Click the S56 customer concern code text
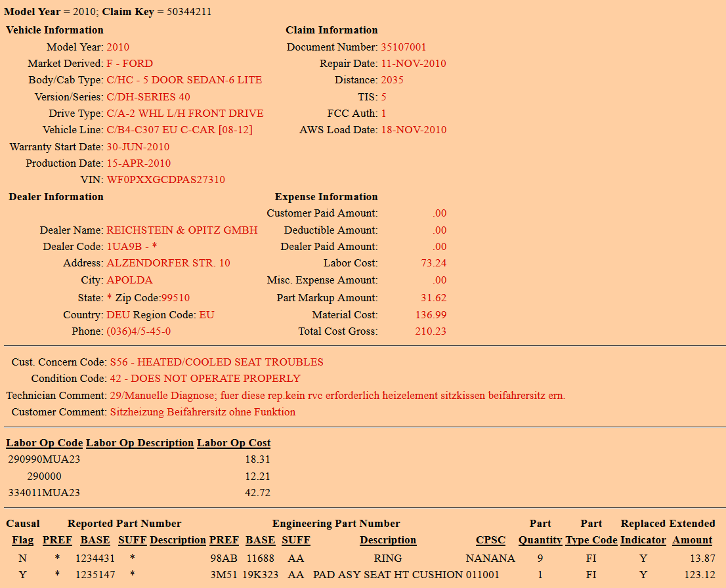This screenshot has width=726, height=588. [x=216, y=362]
